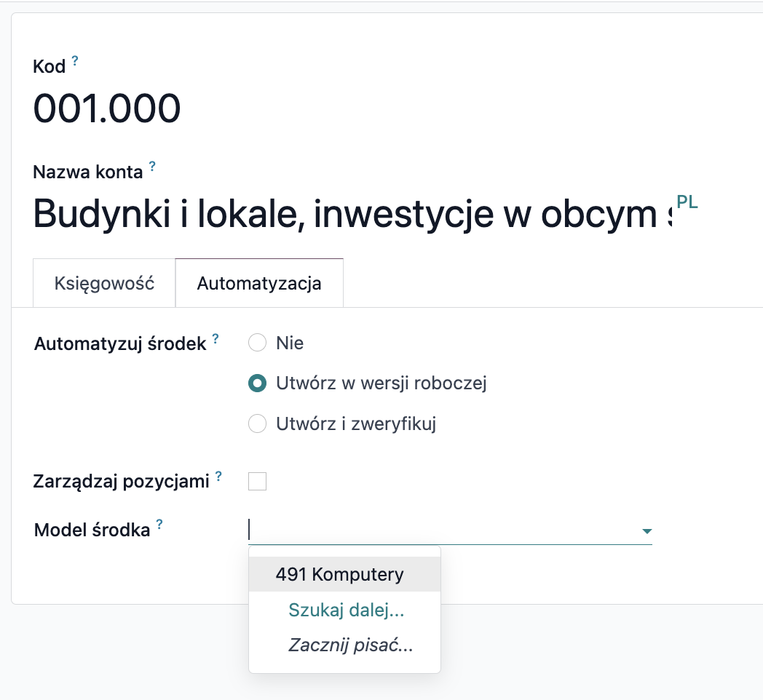Click the Model środka help icon
The height and width of the screenshot is (700, 763).
[x=159, y=524]
